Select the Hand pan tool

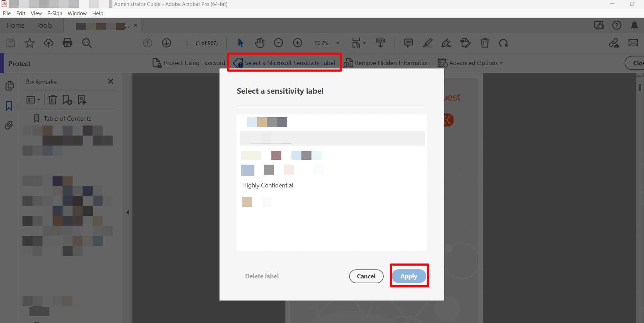coord(260,43)
